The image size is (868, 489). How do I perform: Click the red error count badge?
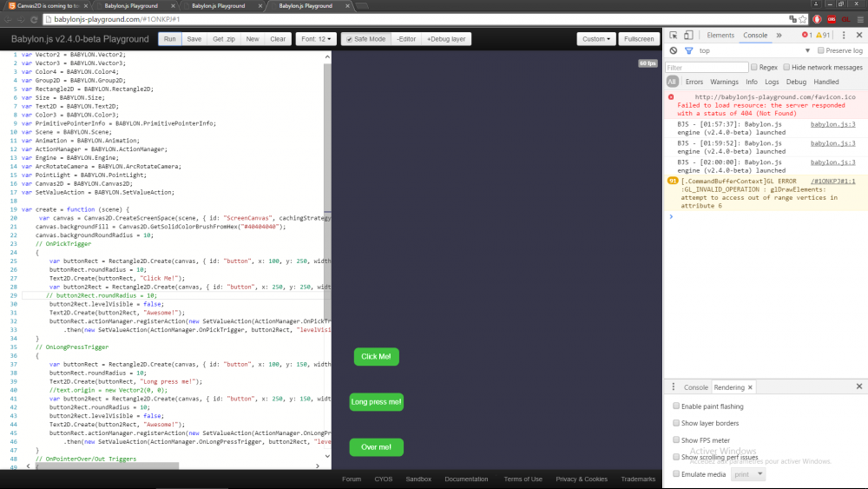tap(806, 35)
